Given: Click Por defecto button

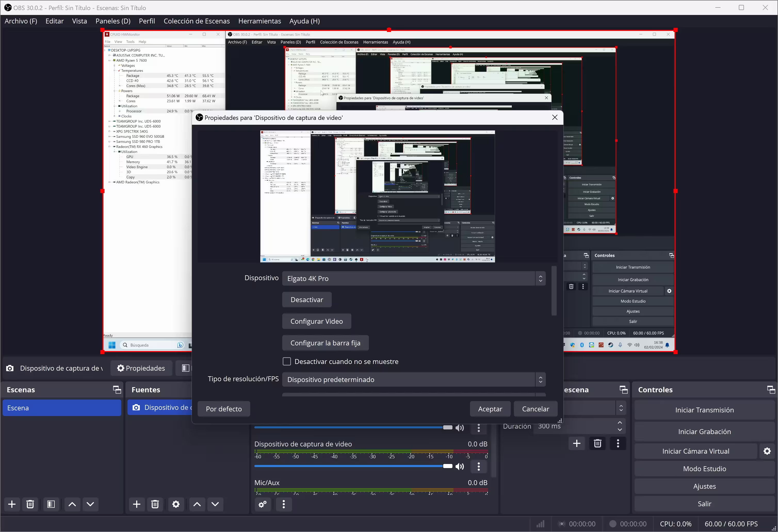Looking at the screenshot, I should (224, 409).
